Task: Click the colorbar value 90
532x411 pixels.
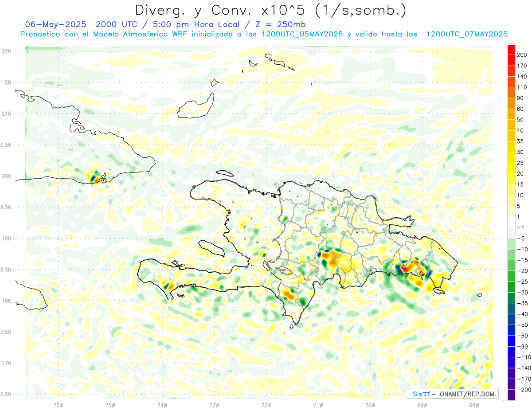Action: pyautogui.click(x=520, y=98)
